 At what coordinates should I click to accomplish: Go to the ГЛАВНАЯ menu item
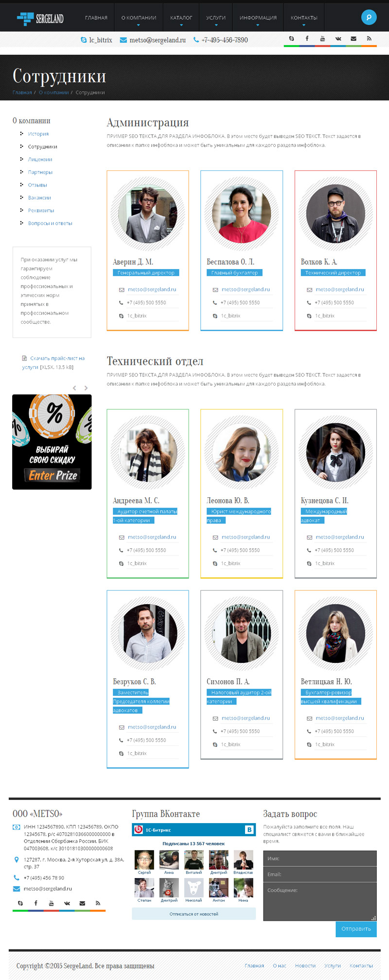(x=96, y=18)
